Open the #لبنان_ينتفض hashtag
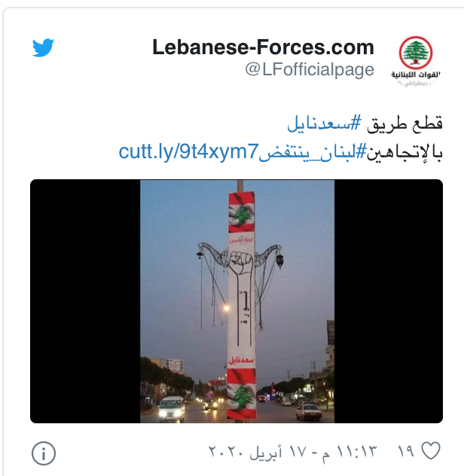464x476 pixels. [x=313, y=151]
